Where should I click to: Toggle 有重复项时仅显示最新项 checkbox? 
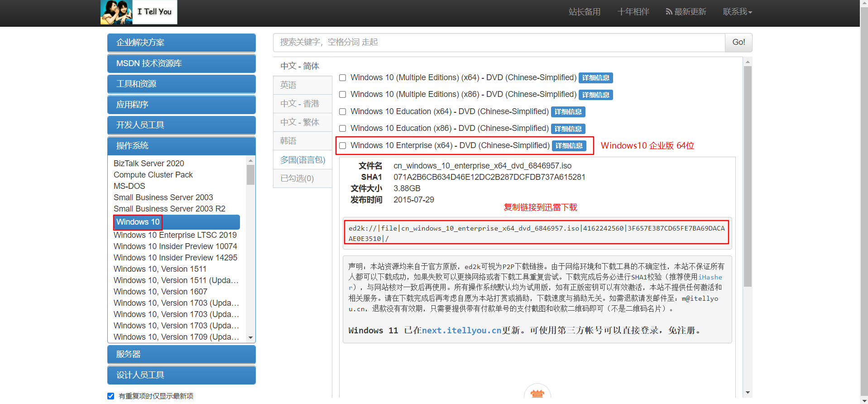pyautogui.click(x=110, y=396)
